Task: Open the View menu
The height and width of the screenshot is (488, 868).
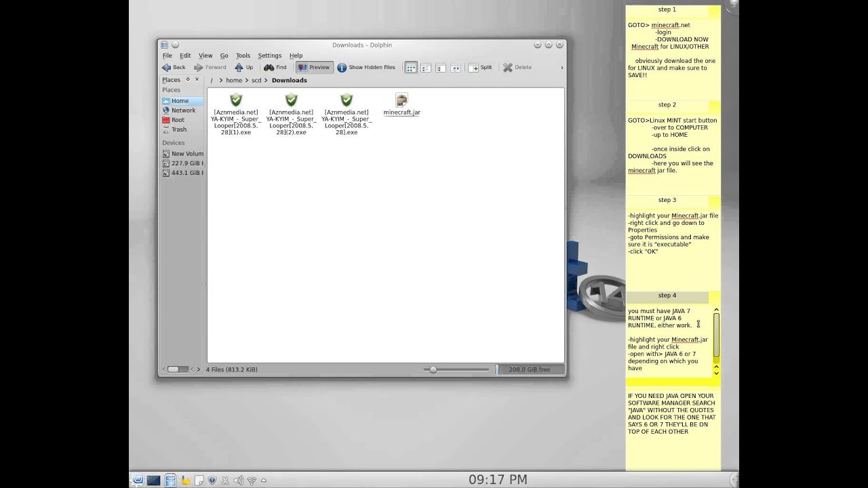Action: 205,56
